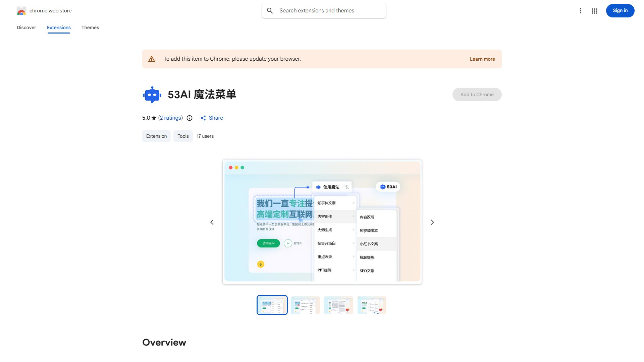
Task: Click the Add to Chrome button
Action: pos(477,95)
